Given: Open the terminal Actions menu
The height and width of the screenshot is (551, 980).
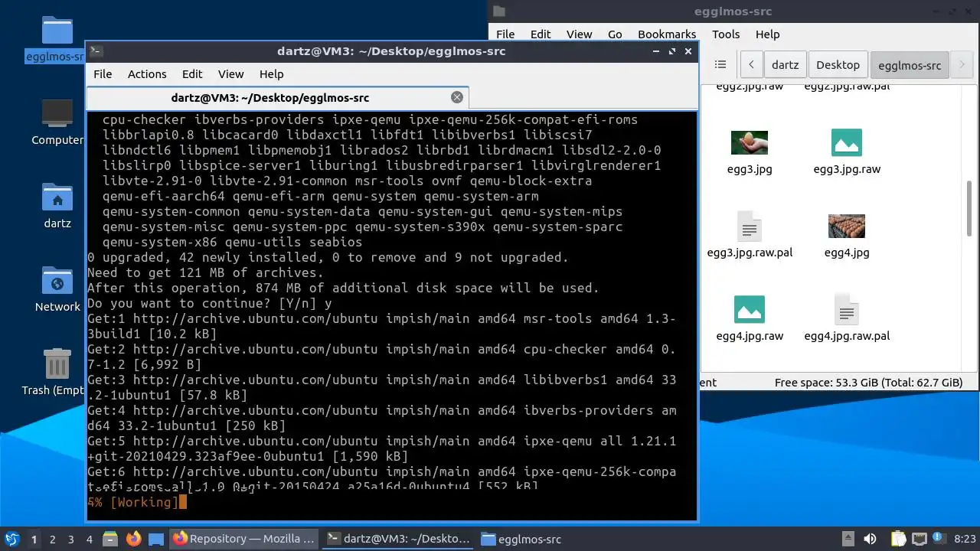Looking at the screenshot, I should [147, 74].
